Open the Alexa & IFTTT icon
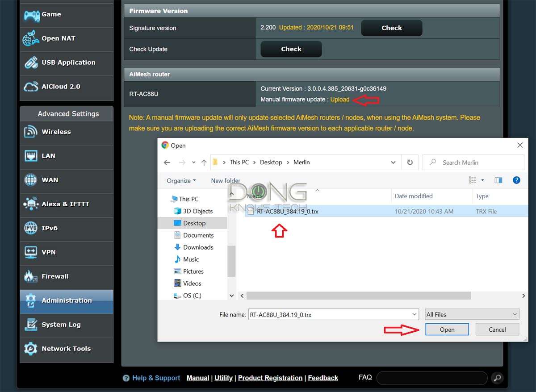 [31, 204]
